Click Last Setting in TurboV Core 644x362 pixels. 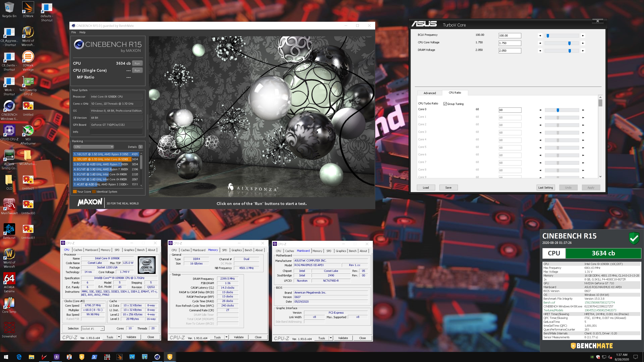(546, 188)
